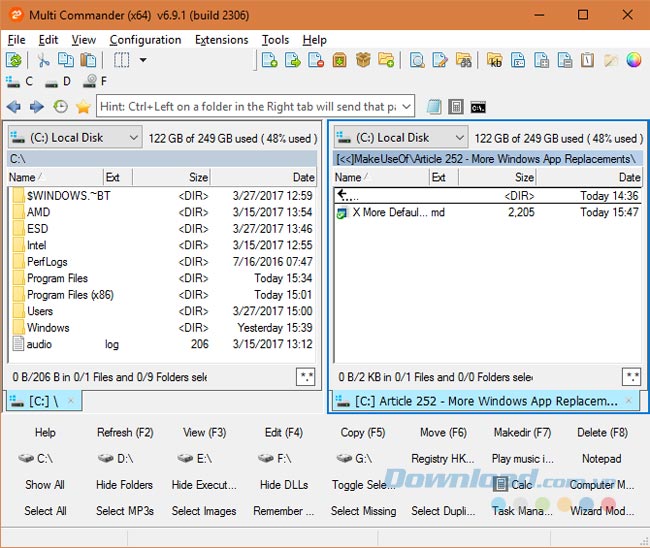The width and height of the screenshot is (650, 548).
Task: Go back using the blue left arrow
Action: coord(14,106)
